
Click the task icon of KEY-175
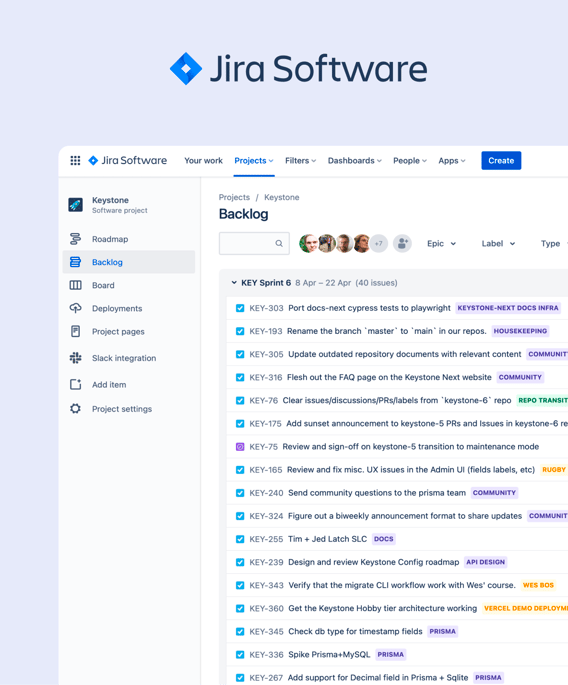coord(240,424)
